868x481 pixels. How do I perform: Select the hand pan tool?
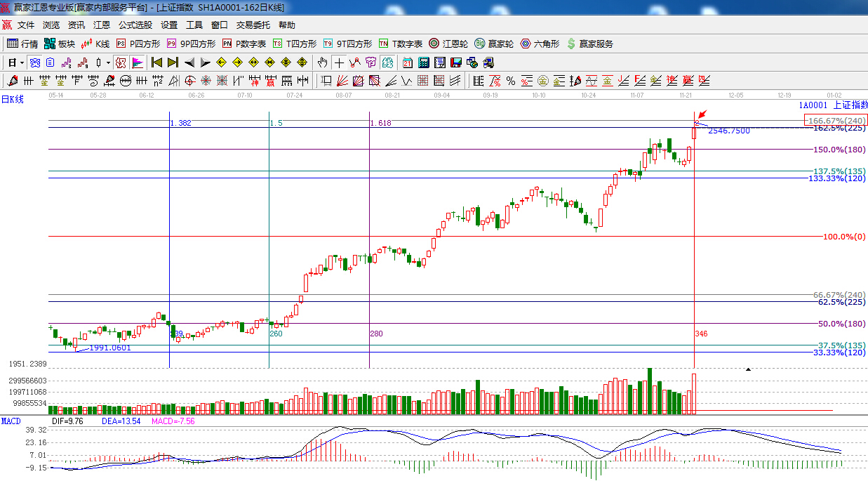pos(322,62)
